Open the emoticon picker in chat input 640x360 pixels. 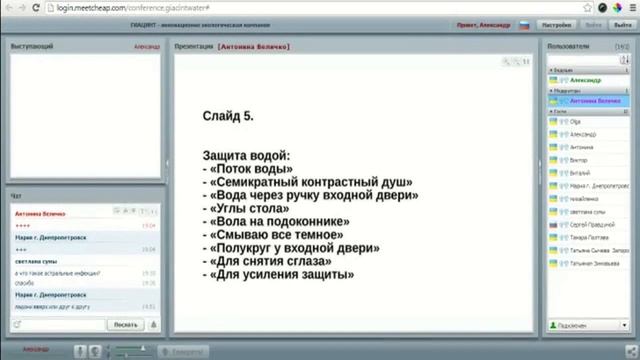pos(17,324)
